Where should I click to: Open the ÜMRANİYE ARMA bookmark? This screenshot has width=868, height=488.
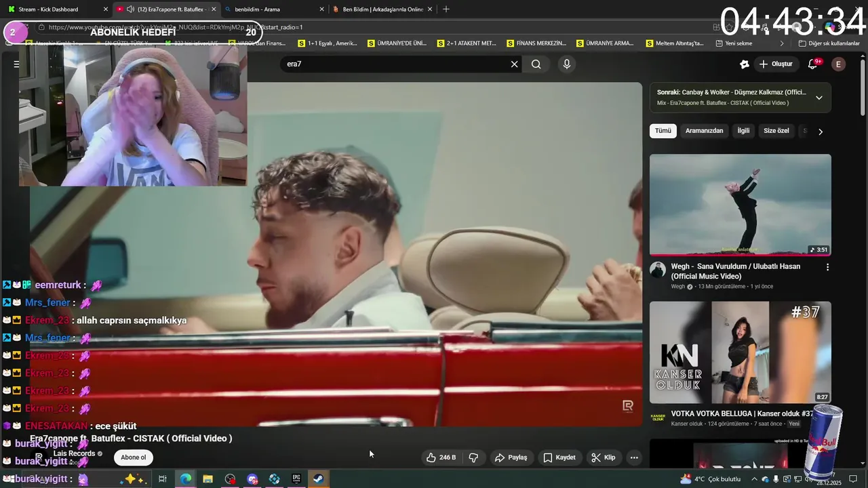(x=605, y=43)
